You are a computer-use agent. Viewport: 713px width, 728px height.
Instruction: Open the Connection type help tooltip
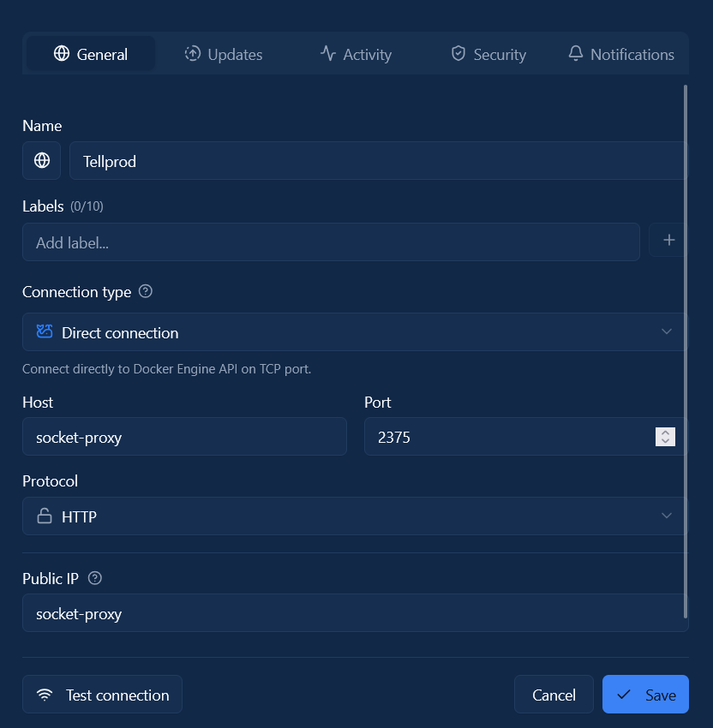(145, 291)
